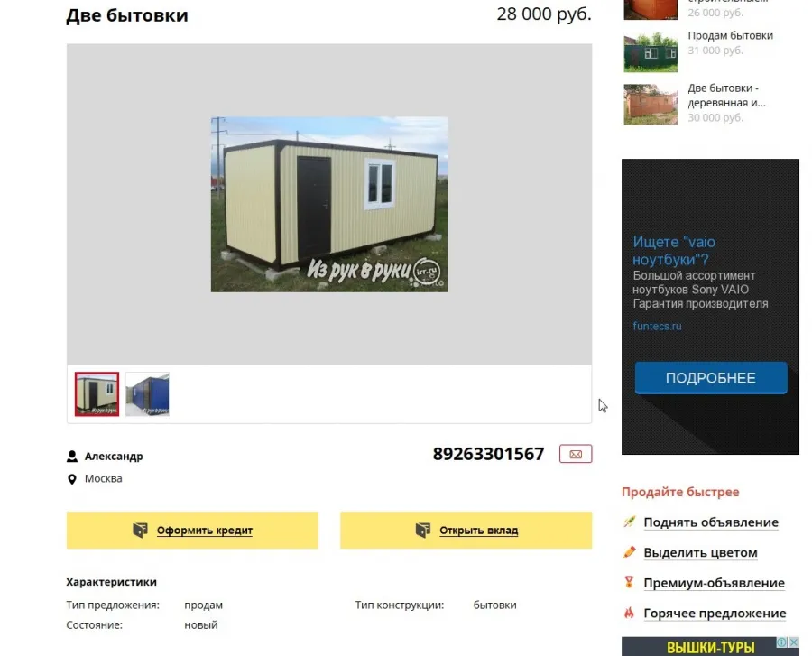Select the beige cabin thumbnail
This screenshot has height=656, width=812.
click(x=97, y=394)
